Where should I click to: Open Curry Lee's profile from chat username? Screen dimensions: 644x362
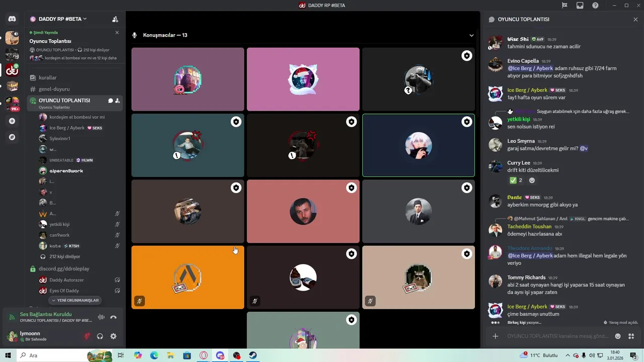tap(519, 163)
